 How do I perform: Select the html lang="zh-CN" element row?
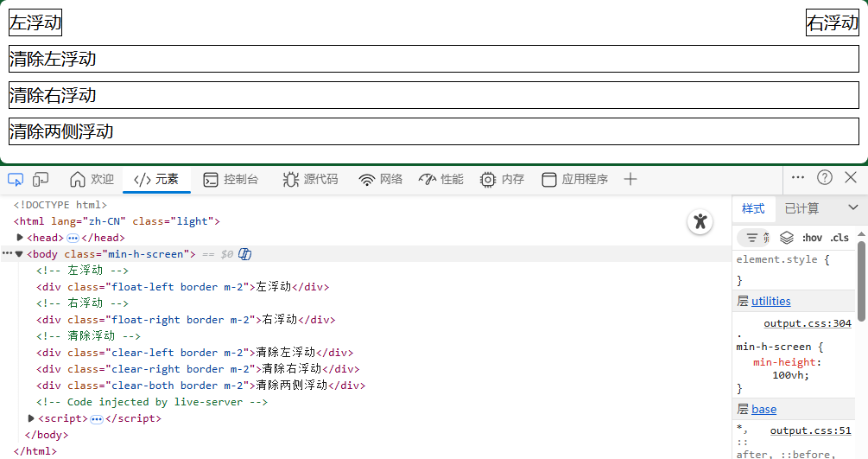[117, 221]
